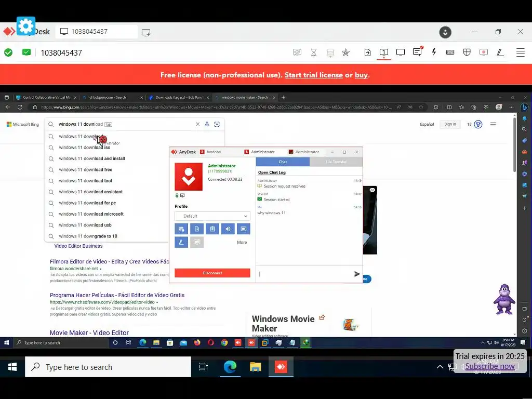Toggle grayed privacy screen permission button
This screenshot has width=532, height=399.
click(197, 242)
